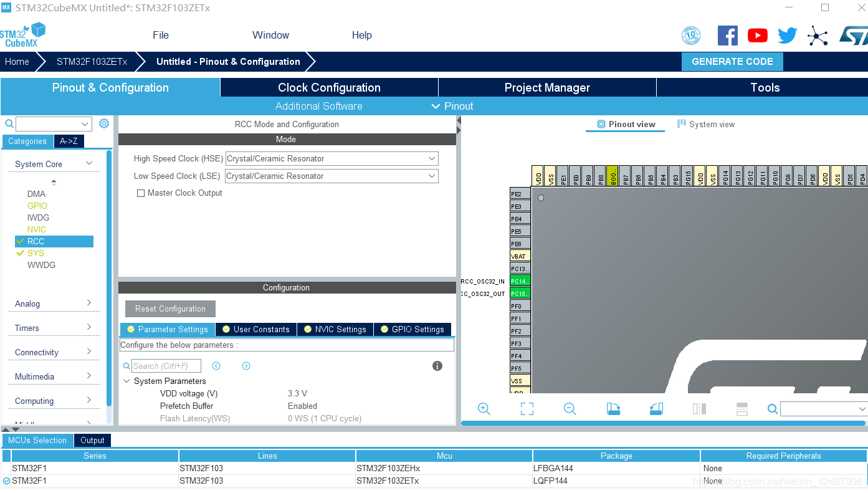Open the NVIC Settings tab
Screen dimensions: 868x493
pyautogui.click(x=335, y=329)
